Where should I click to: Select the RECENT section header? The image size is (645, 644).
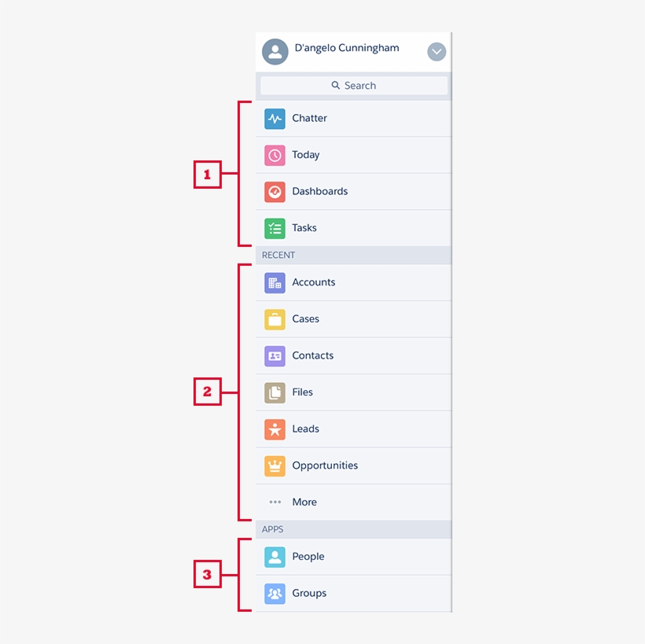pyautogui.click(x=278, y=255)
